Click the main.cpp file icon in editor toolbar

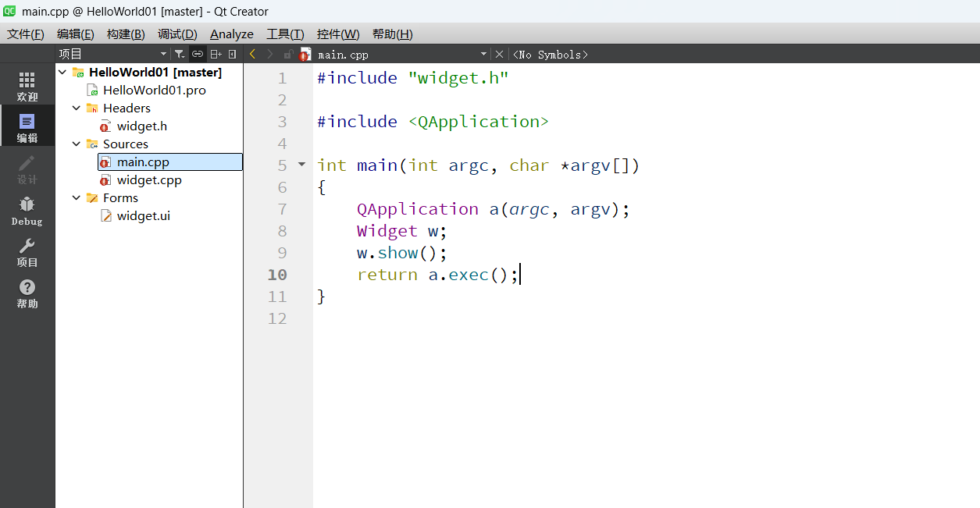(x=305, y=55)
